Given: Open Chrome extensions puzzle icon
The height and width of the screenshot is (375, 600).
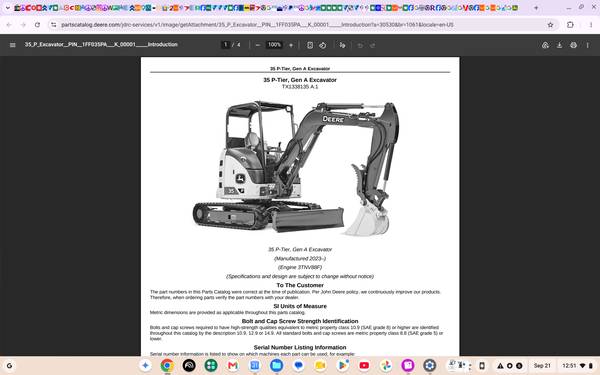Looking at the screenshot, I should (x=570, y=24).
